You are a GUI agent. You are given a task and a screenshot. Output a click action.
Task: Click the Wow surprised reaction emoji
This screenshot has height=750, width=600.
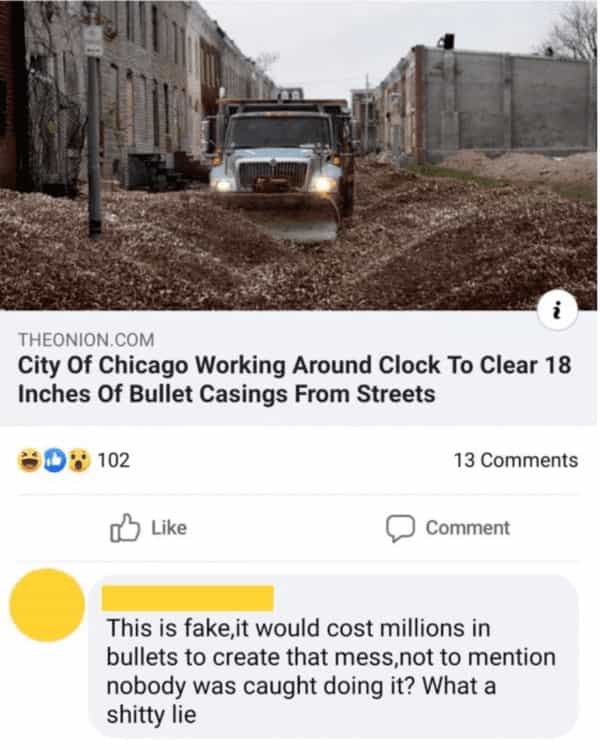(x=79, y=460)
